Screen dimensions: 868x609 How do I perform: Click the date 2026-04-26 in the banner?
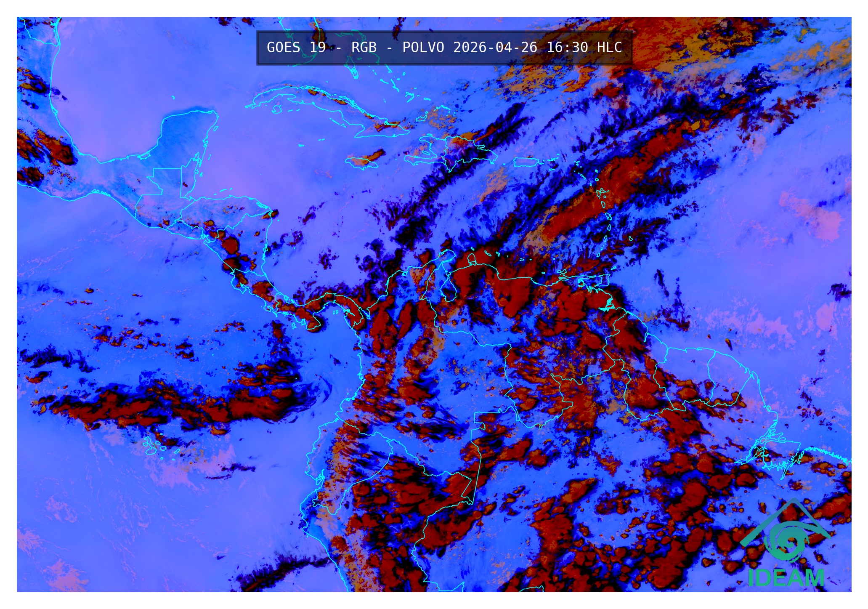click(x=495, y=48)
